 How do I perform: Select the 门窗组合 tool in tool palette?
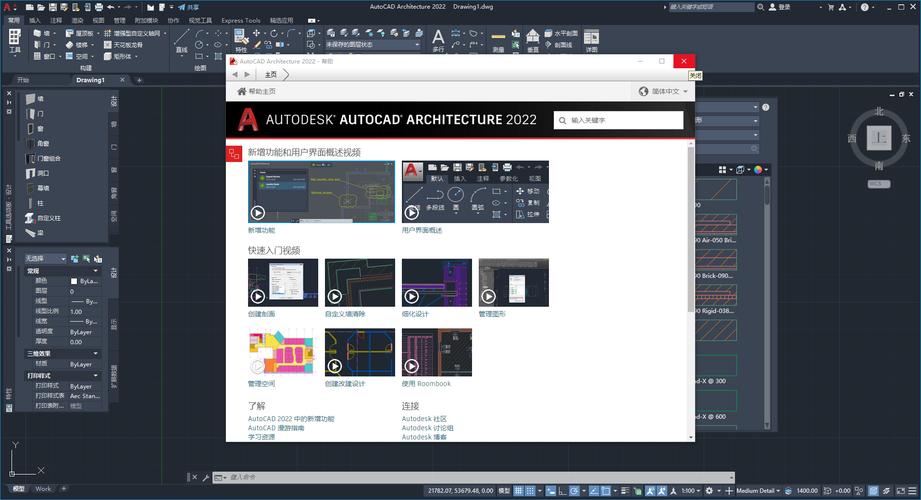pos(43,159)
